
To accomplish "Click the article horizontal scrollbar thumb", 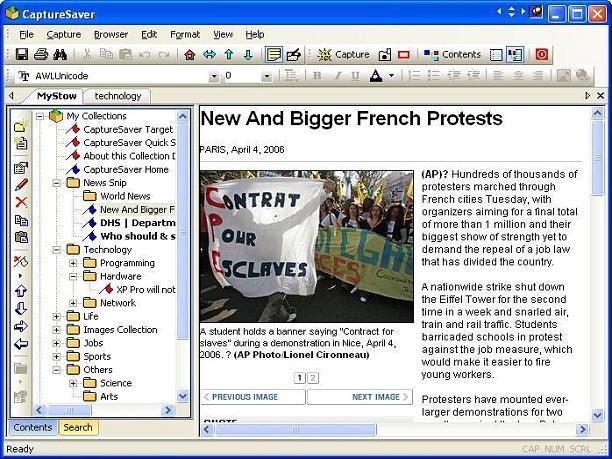I will point(295,430).
